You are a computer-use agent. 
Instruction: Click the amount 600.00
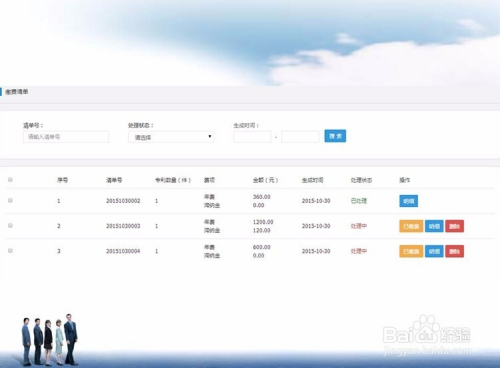click(x=262, y=247)
